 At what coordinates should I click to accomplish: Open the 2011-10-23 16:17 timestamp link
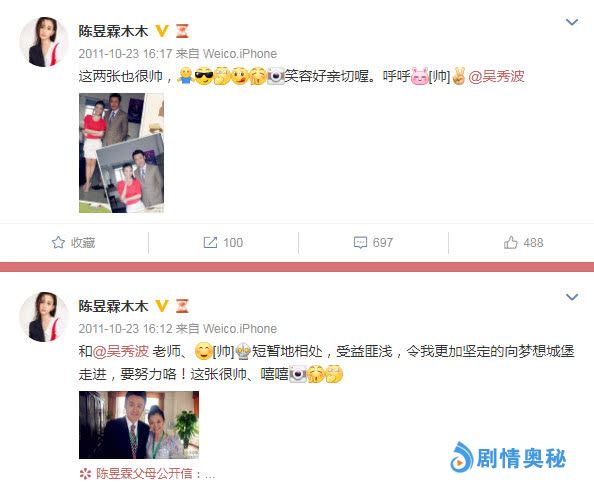point(125,54)
